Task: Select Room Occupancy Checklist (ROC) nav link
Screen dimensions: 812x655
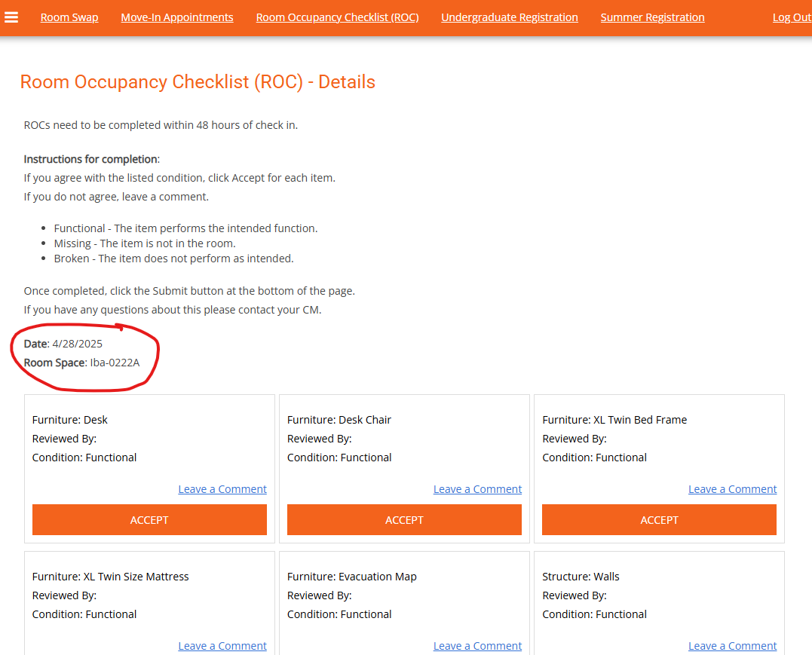Action: tap(337, 17)
